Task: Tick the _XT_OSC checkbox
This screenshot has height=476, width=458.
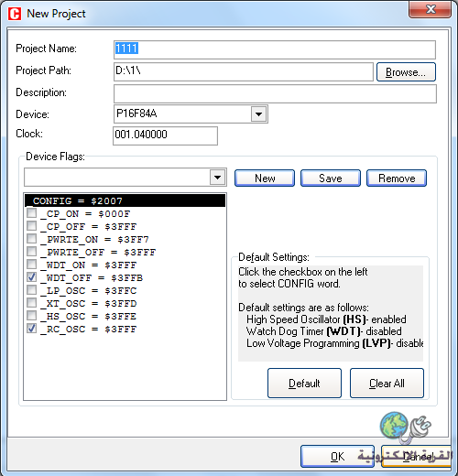Action: tap(31, 303)
